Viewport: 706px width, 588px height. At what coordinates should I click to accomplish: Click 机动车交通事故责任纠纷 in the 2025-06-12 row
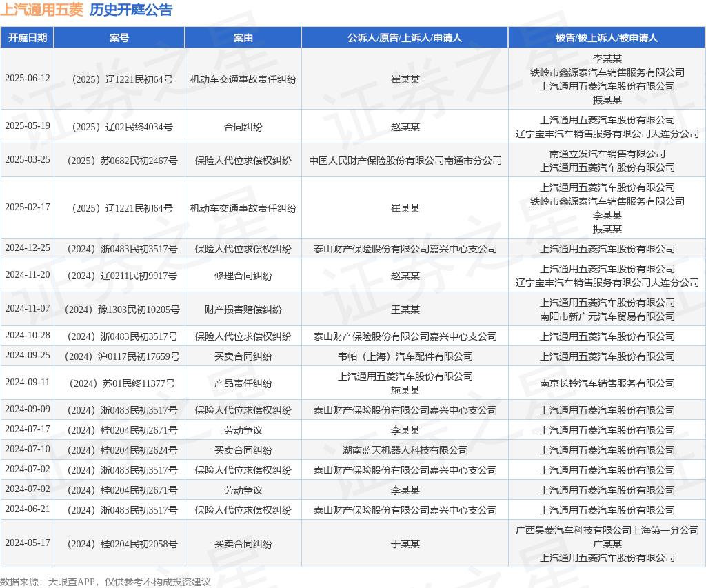tap(243, 80)
